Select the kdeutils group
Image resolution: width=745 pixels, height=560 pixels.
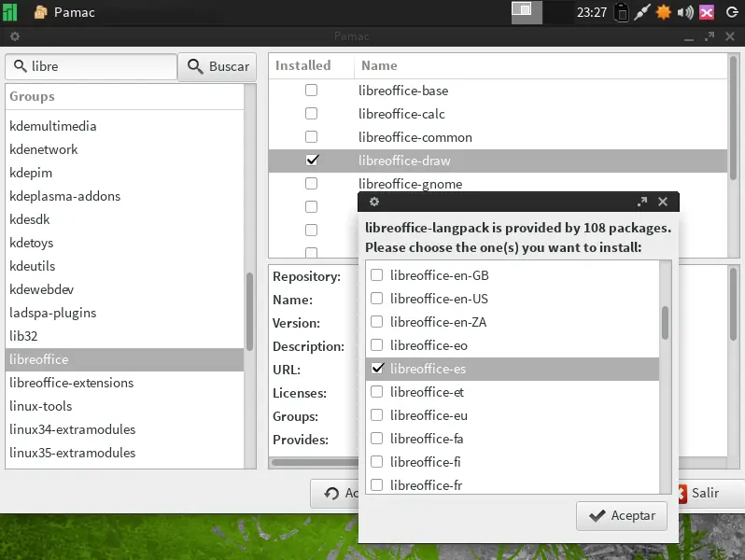[124, 266]
